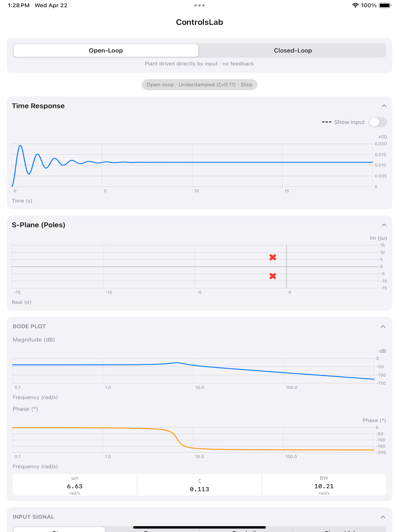The image size is (399, 532).
Task: Collapse the S-Plane (Poles) section chevron
Action: click(384, 225)
